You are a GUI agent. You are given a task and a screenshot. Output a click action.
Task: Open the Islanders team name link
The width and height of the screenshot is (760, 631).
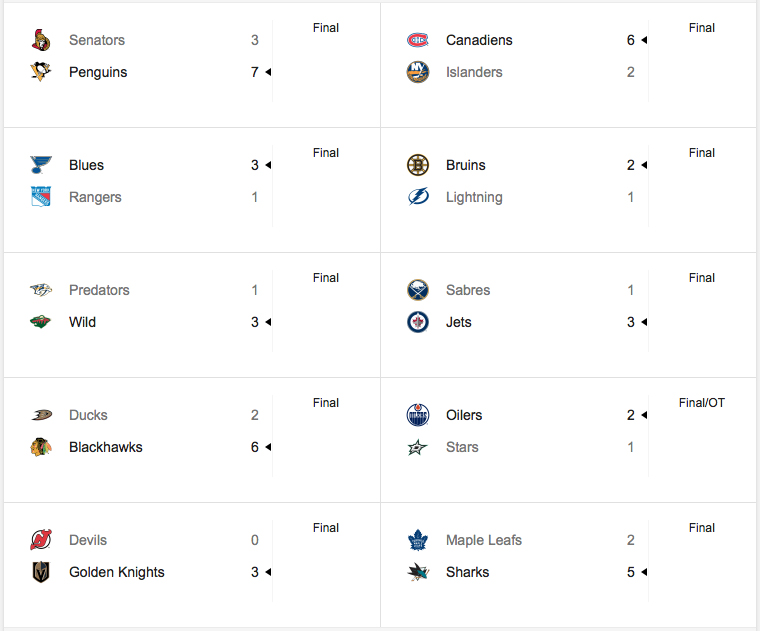click(474, 72)
